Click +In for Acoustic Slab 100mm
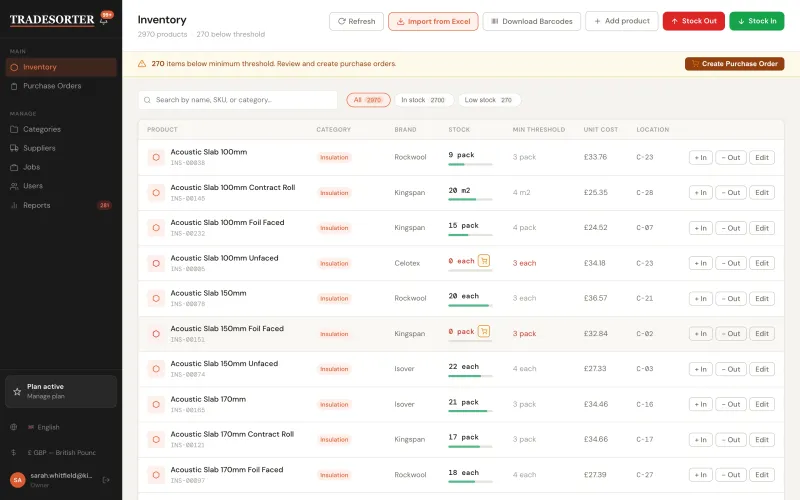800x500 pixels. coord(701,158)
